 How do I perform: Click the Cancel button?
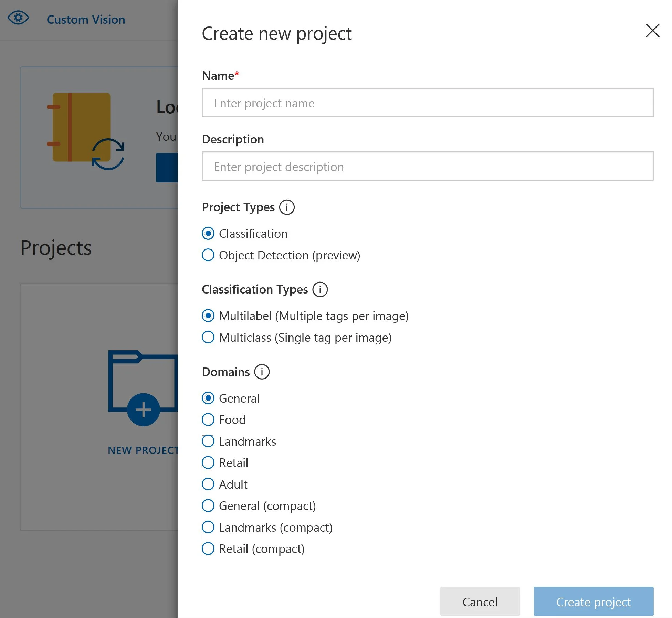[480, 601]
